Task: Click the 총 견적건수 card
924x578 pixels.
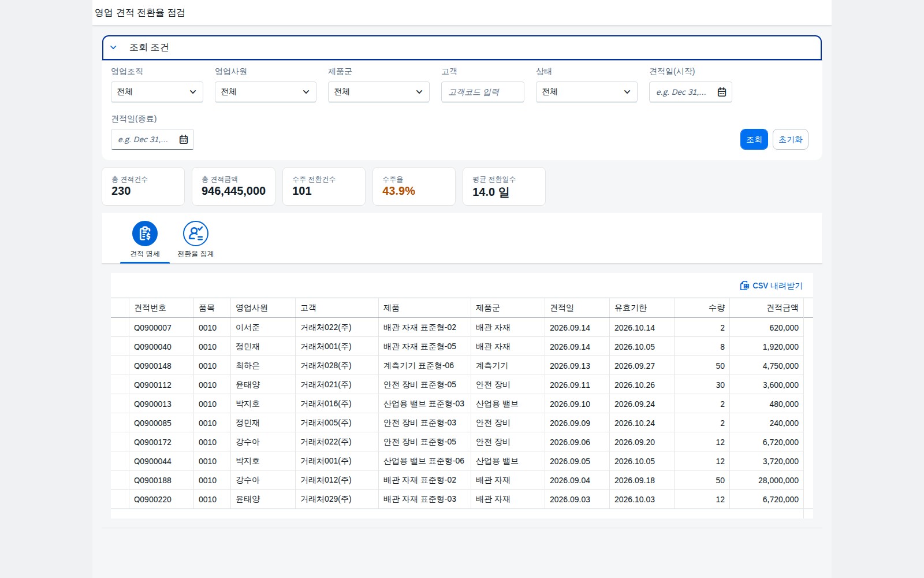Action: pyautogui.click(x=143, y=186)
